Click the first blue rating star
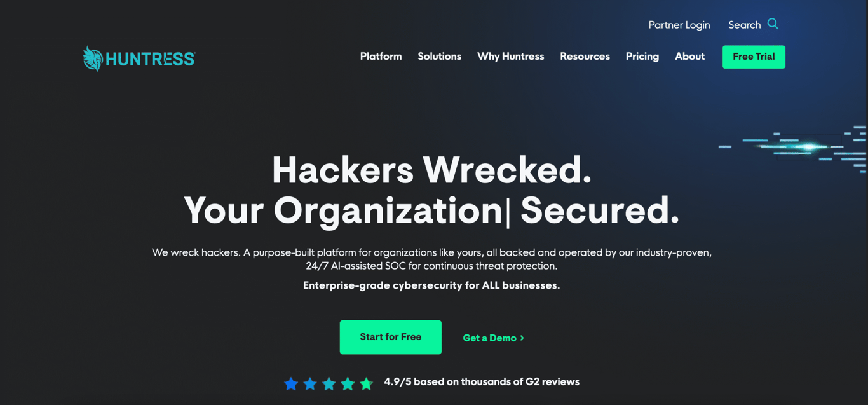Screen dimensions: 868x405 point(291,383)
